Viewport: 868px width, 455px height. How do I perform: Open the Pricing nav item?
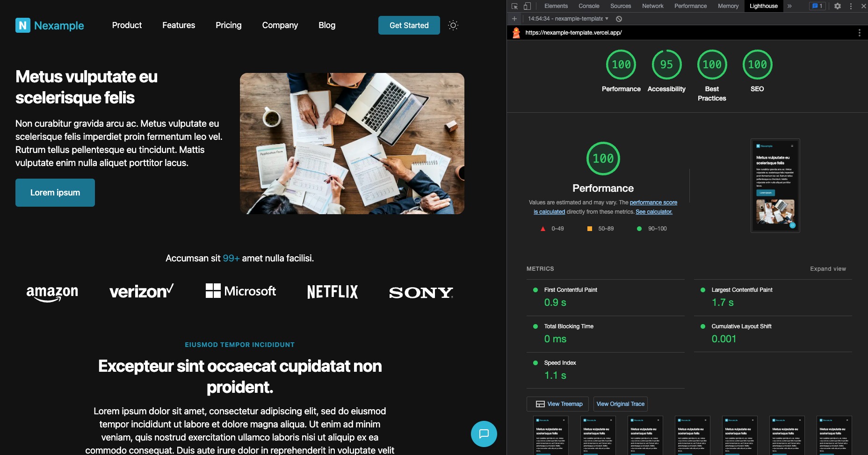point(229,25)
